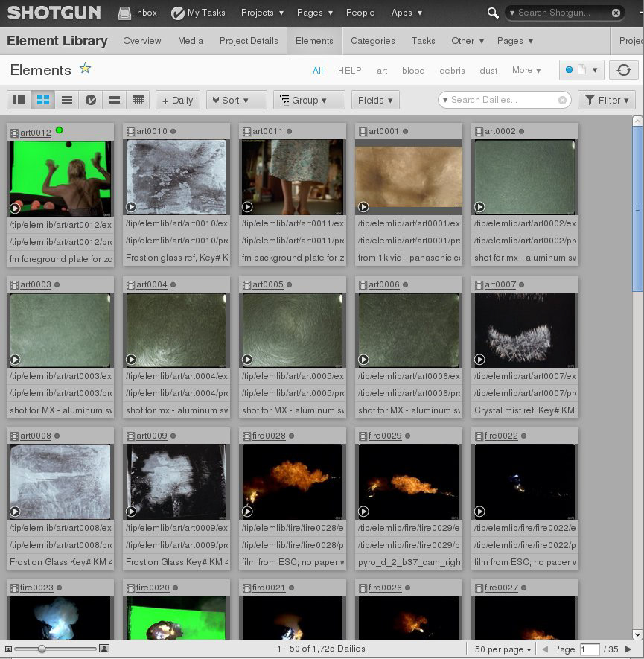Toggle the green status dot on art0012
The height and width of the screenshot is (659, 644).
pos(60,130)
